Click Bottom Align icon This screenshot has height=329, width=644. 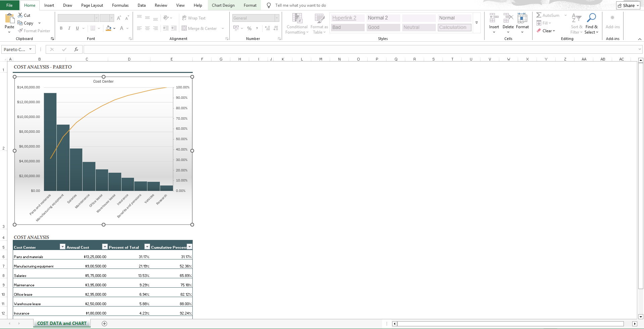point(155,18)
